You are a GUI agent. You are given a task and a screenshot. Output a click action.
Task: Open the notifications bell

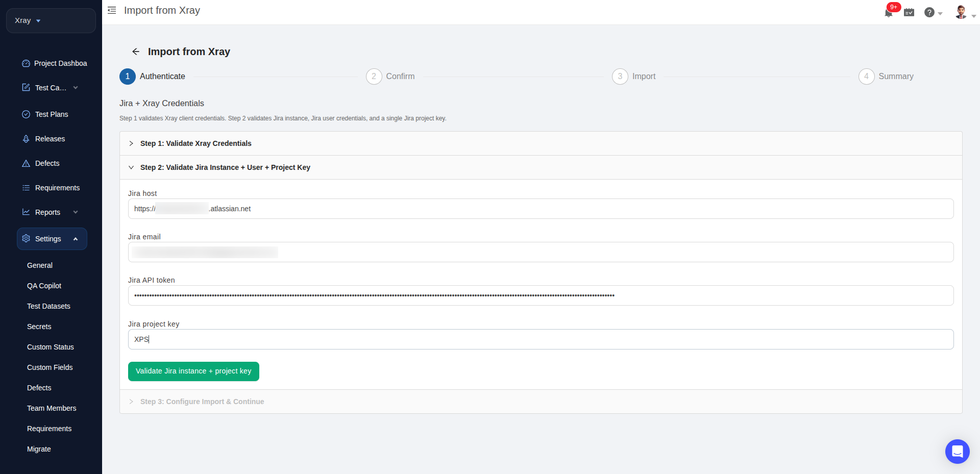(x=889, y=13)
